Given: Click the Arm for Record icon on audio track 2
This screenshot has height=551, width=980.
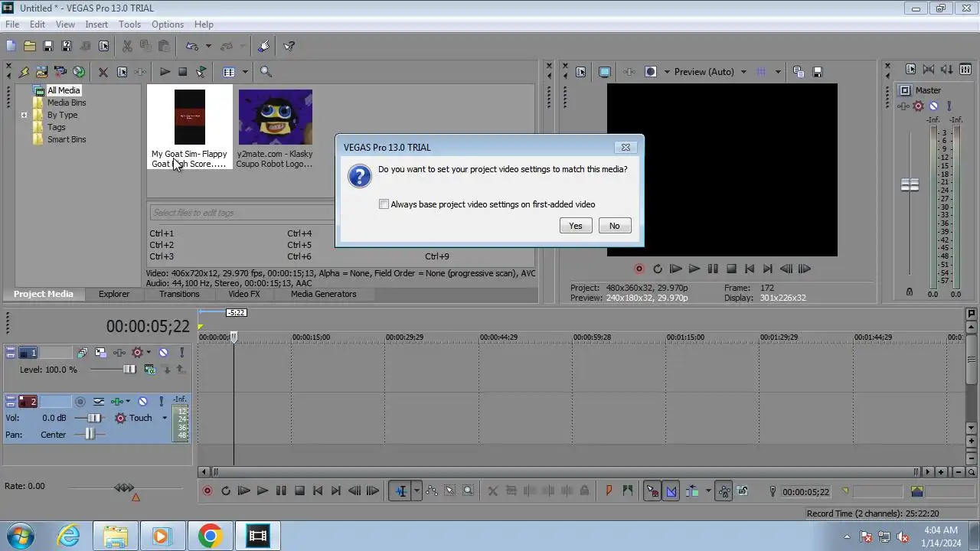Looking at the screenshot, I should tap(80, 401).
